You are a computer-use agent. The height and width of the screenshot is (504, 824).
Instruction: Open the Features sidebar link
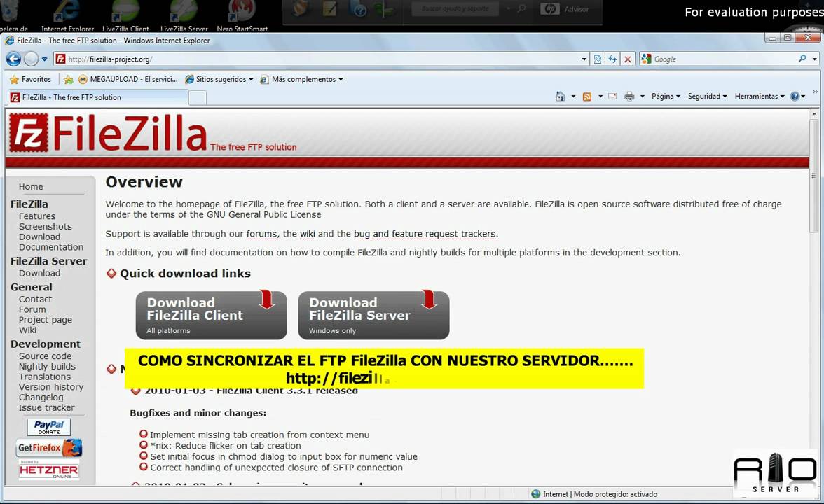pyautogui.click(x=36, y=216)
